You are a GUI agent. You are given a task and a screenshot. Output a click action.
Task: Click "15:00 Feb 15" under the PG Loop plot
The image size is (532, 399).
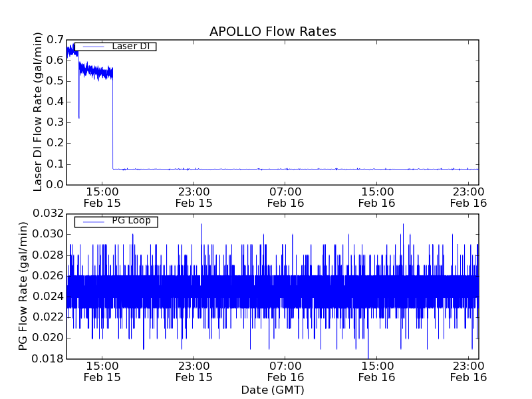pyautogui.click(x=102, y=372)
